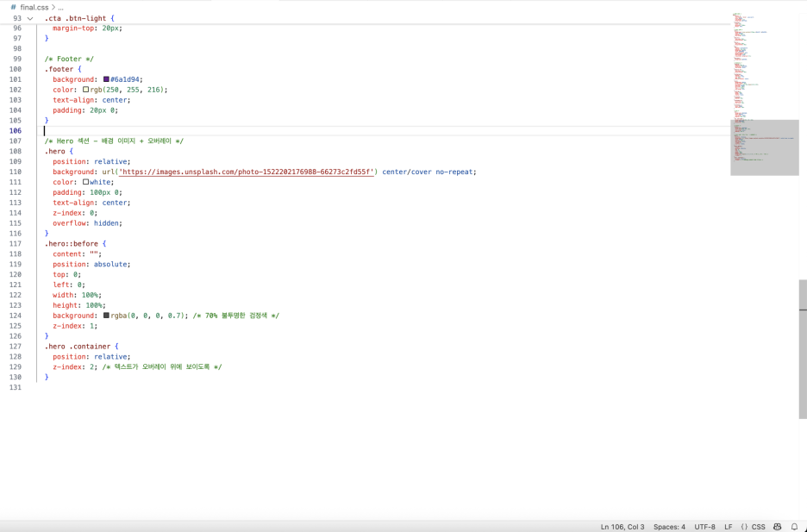Open the breadcrumb ellipsis symbol picker
Image resolution: width=807 pixels, height=532 pixels.
tap(60, 8)
